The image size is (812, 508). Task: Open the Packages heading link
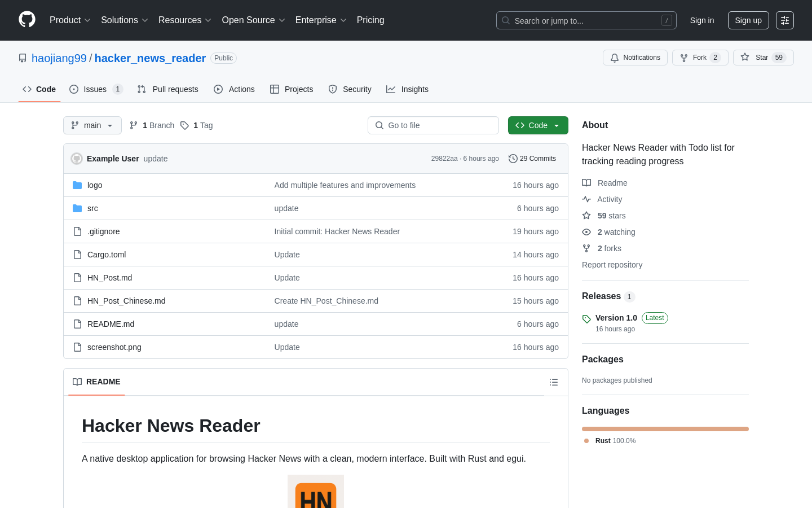click(603, 360)
